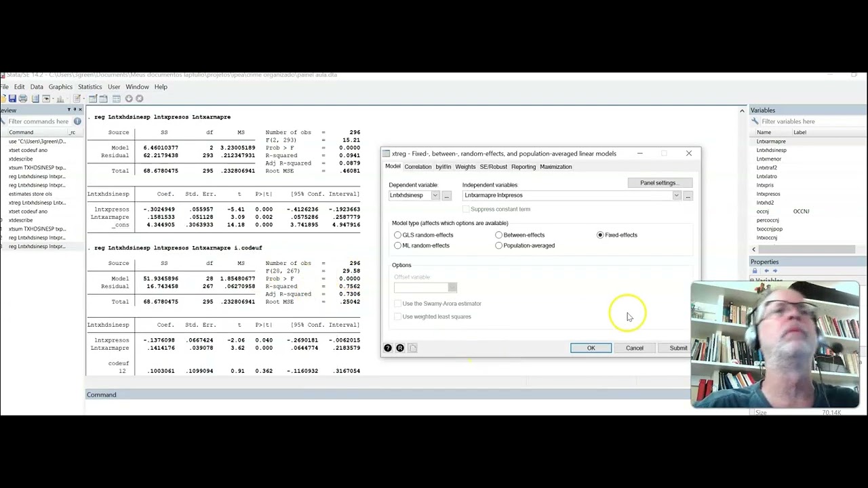
Task: Close the Review panel
Action: point(80,110)
